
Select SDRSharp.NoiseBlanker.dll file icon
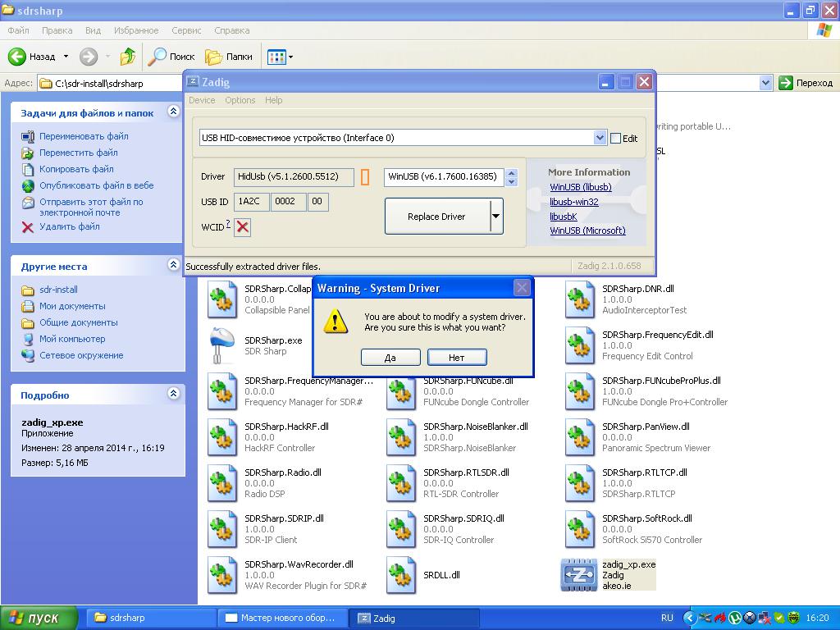pyautogui.click(x=400, y=437)
